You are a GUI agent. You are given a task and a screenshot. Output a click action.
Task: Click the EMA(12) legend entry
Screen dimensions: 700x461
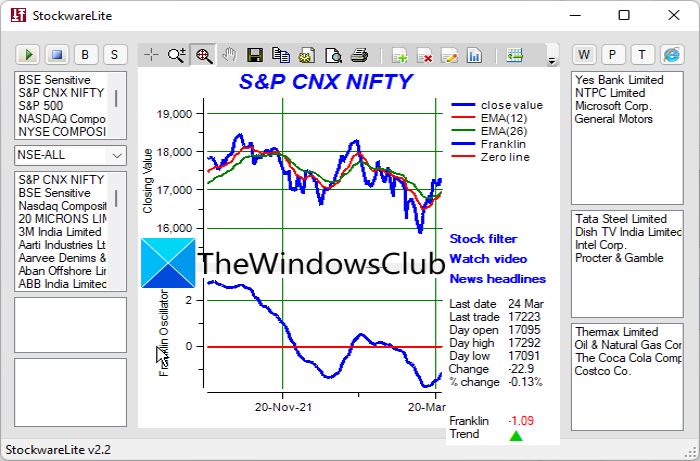(489, 118)
